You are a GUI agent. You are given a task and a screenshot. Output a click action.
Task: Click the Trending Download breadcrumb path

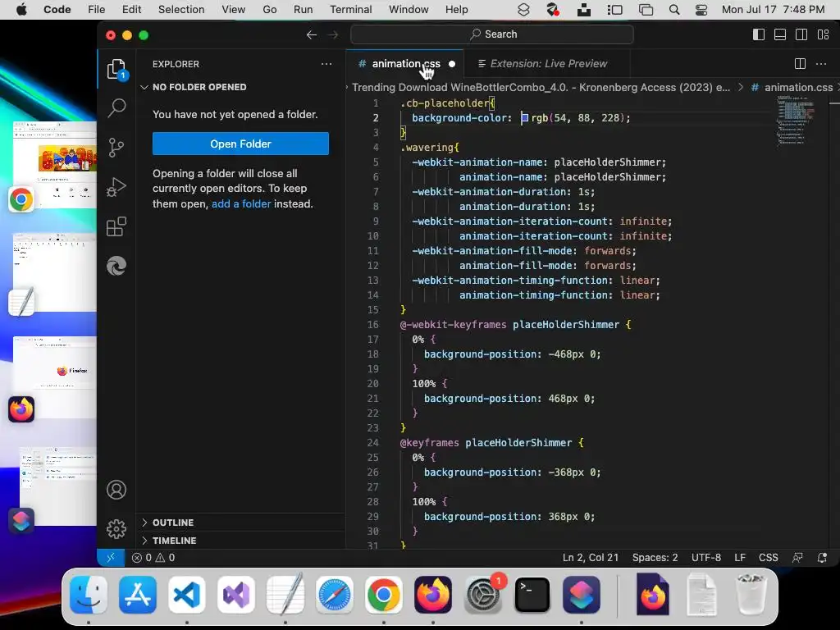pos(541,87)
